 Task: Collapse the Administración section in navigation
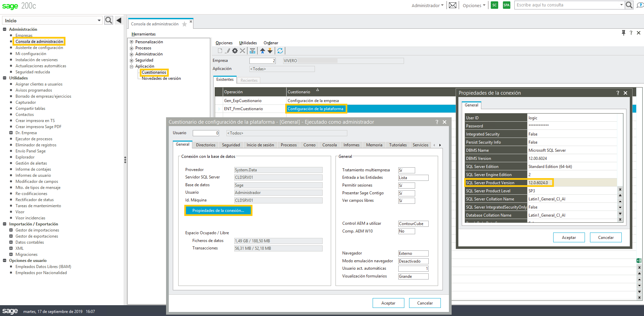(x=5, y=29)
